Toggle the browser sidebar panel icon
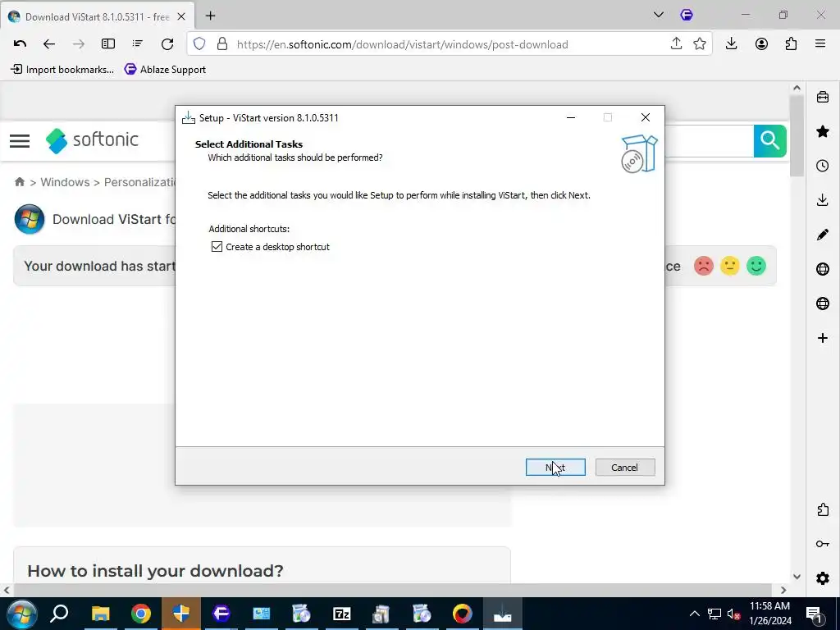 click(x=108, y=44)
